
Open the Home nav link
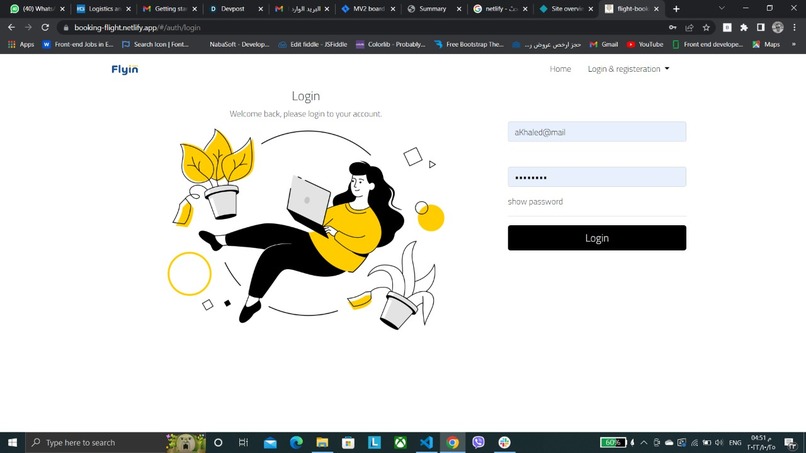coord(560,69)
